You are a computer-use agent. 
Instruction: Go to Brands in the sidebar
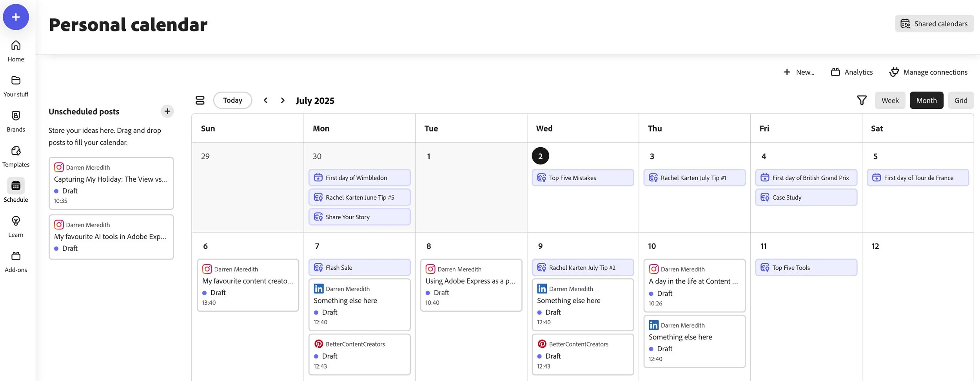[x=16, y=121]
